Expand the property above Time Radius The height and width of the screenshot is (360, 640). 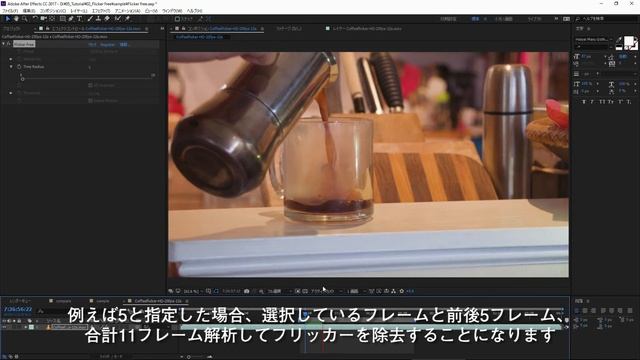pos(11,59)
